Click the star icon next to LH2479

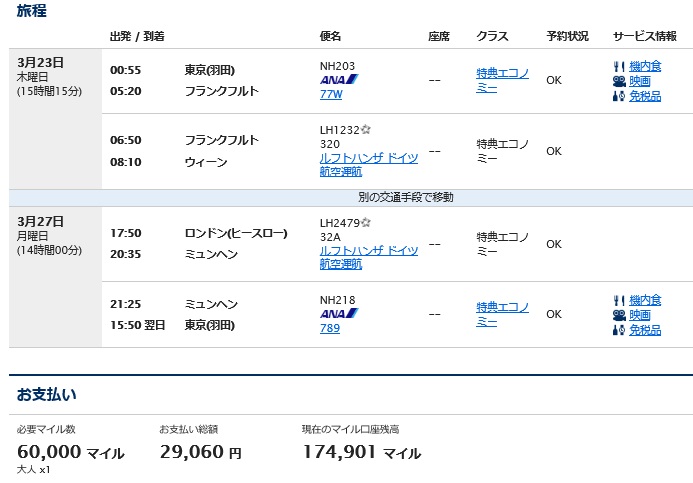[366, 223]
